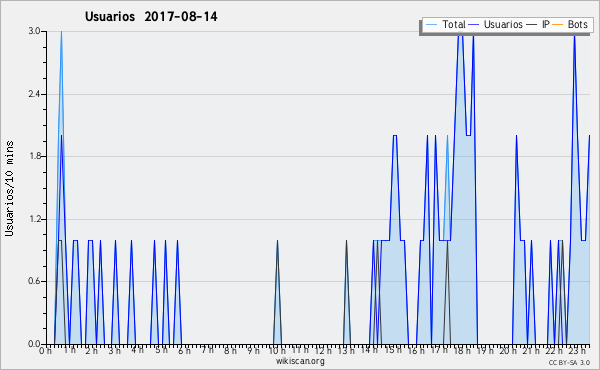Click the dark blue Usuarios legend line
The image size is (600, 370).
point(473,25)
